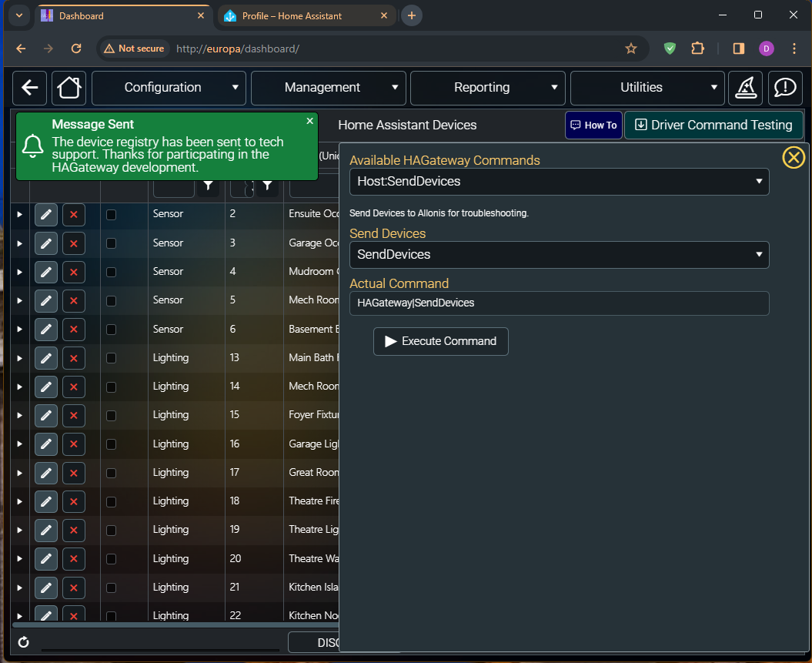Screen dimensions: 812x663
Task: Open the browser tab search chevron
Action: [19, 15]
